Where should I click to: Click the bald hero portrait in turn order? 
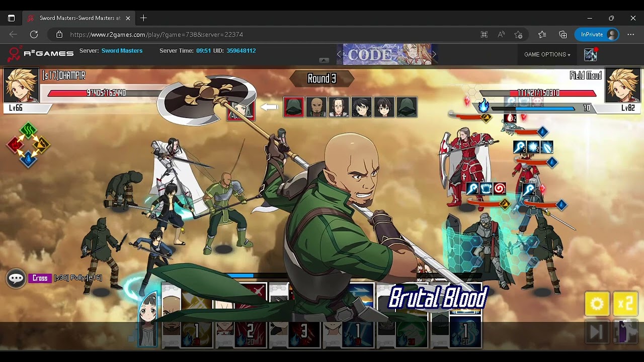pos(316,107)
